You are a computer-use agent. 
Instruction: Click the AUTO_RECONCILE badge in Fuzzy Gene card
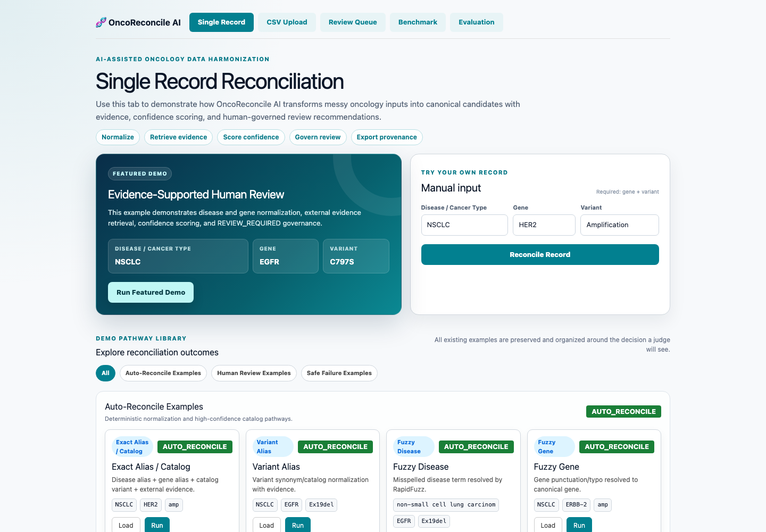tap(617, 447)
